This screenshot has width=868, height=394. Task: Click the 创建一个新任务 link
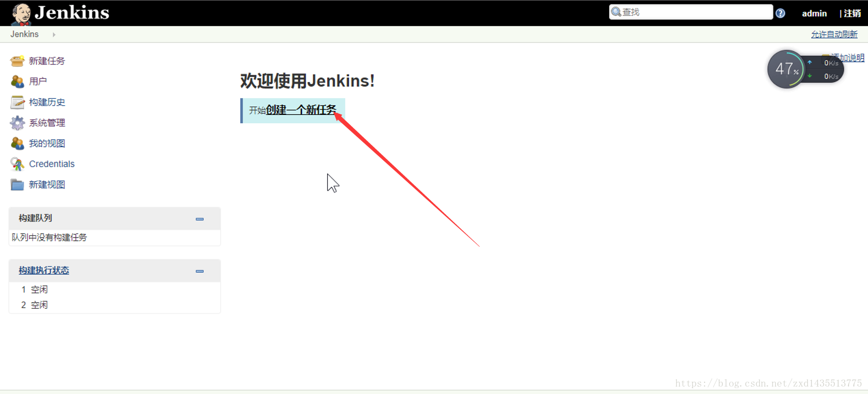tap(301, 110)
